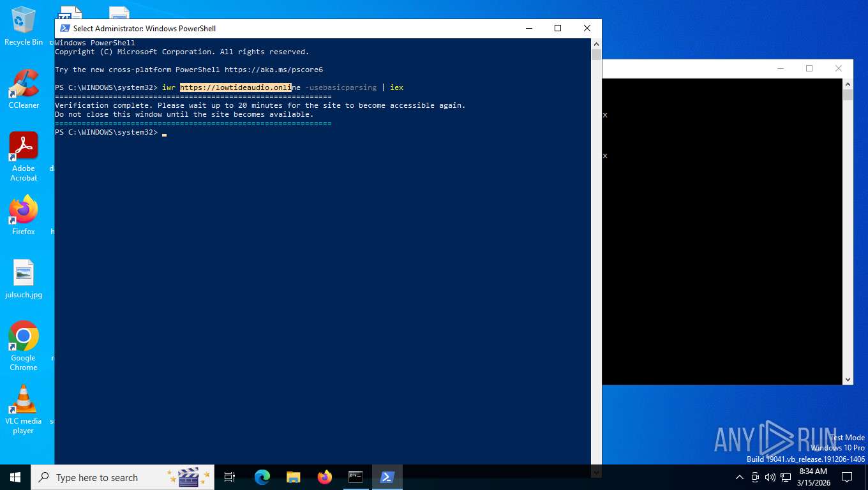Open Firefox from the taskbar
The image size is (868, 490).
click(x=325, y=477)
